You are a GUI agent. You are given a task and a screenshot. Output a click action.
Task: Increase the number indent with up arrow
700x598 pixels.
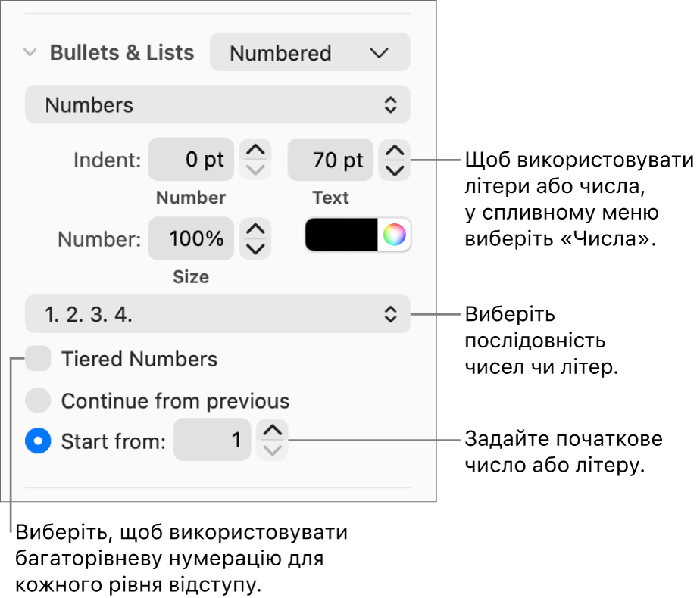tap(256, 151)
